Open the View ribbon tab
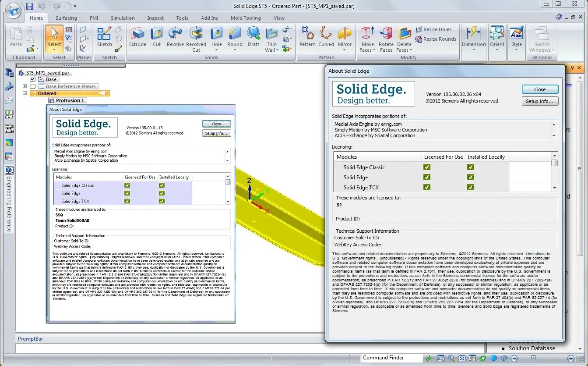 [x=279, y=18]
